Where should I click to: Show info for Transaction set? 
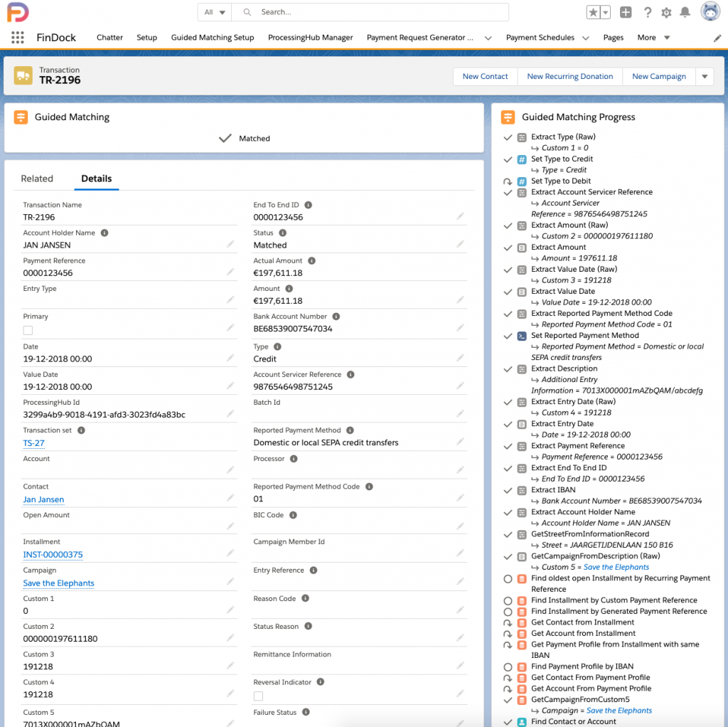point(81,430)
